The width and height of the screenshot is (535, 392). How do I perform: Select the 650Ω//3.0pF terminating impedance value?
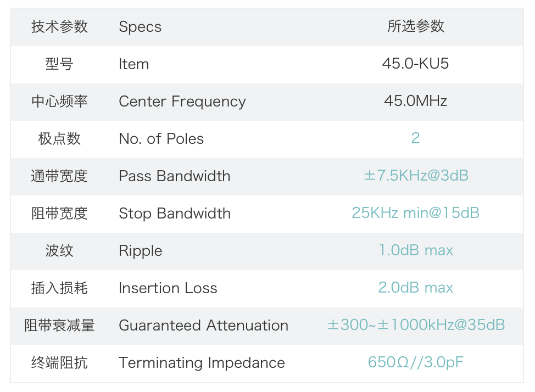(415, 362)
